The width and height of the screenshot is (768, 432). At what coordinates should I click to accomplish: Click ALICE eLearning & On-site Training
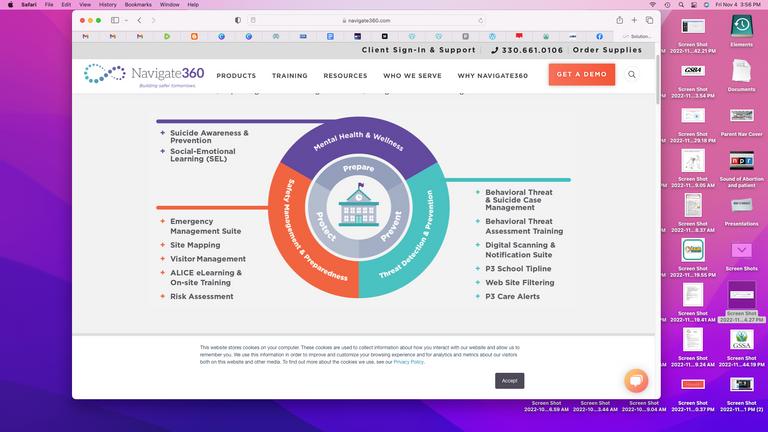click(206, 277)
